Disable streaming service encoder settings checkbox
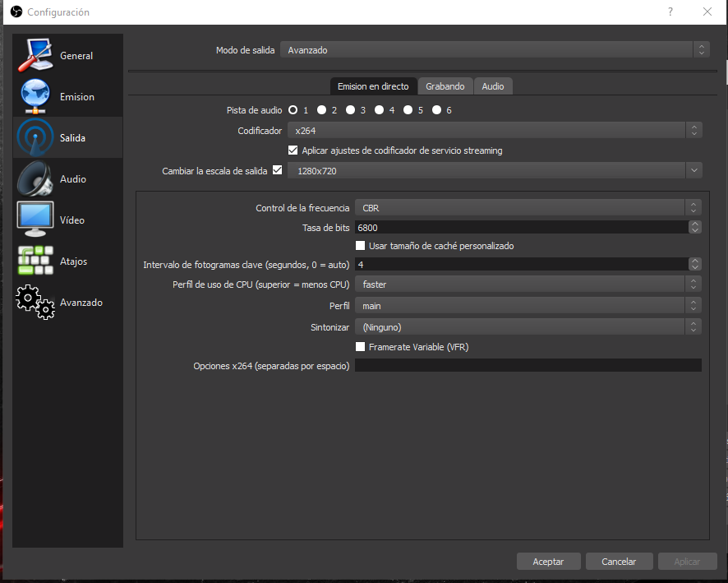728x583 pixels. 293,150
